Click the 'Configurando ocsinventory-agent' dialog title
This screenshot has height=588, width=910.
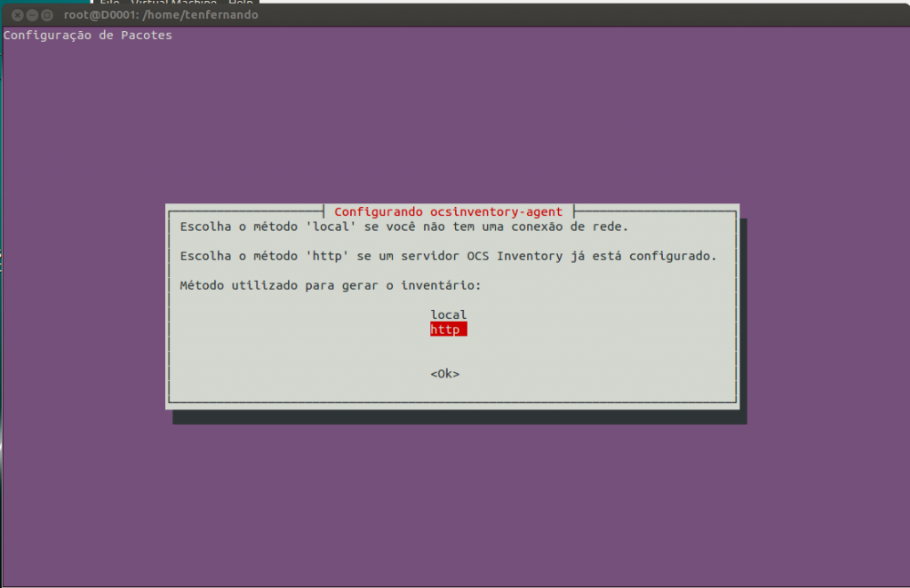click(448, 211)
